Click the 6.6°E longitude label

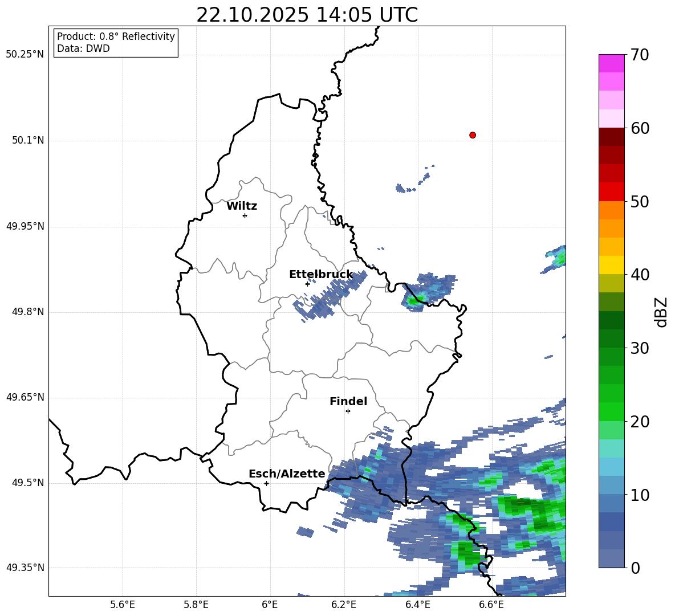[491, 605]
